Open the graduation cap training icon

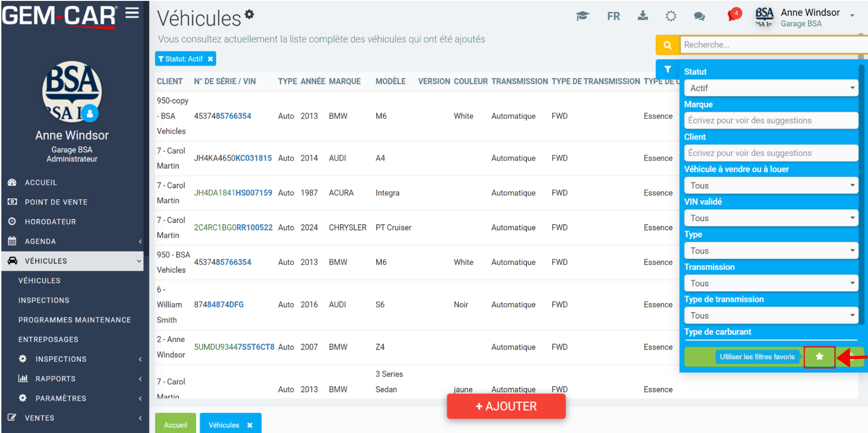[582, 16]
